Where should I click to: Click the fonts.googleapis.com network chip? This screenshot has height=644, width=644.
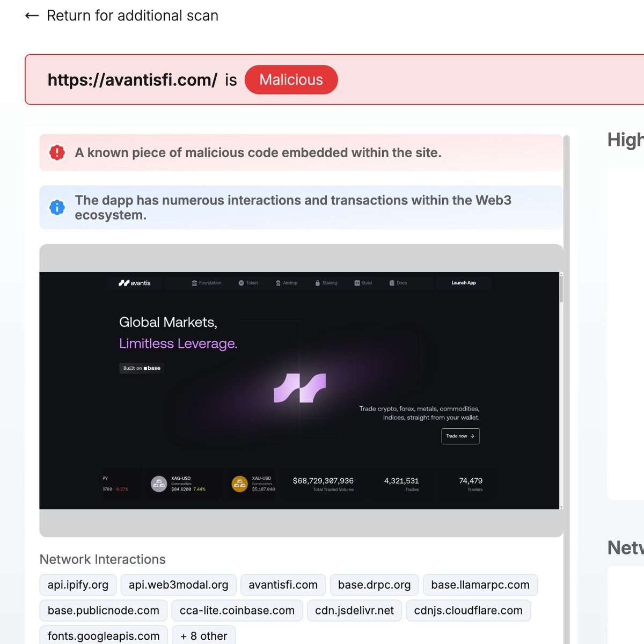pyautogui.click(x=104, y=636)
